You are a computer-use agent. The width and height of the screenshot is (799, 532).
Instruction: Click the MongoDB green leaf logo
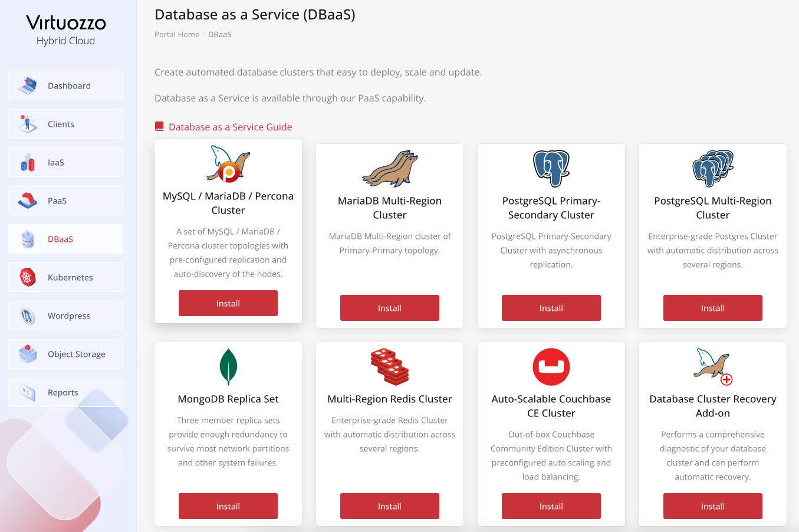pos(228,366)
